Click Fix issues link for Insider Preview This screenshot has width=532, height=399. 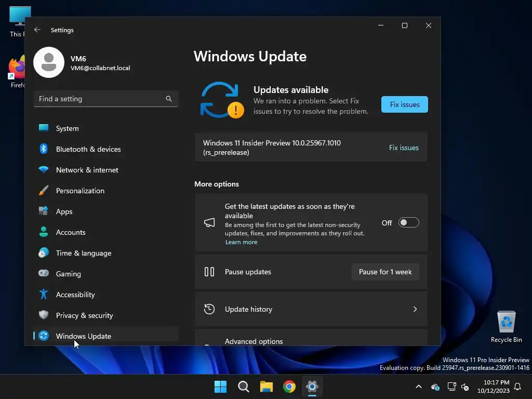click(404, 148)
